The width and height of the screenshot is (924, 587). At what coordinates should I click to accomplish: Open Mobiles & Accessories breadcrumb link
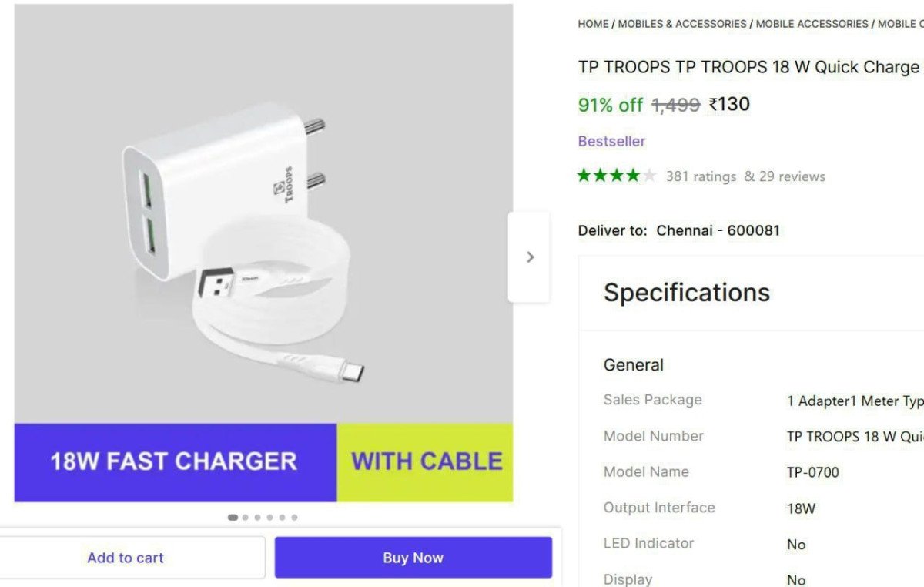(x=682, y=24)
